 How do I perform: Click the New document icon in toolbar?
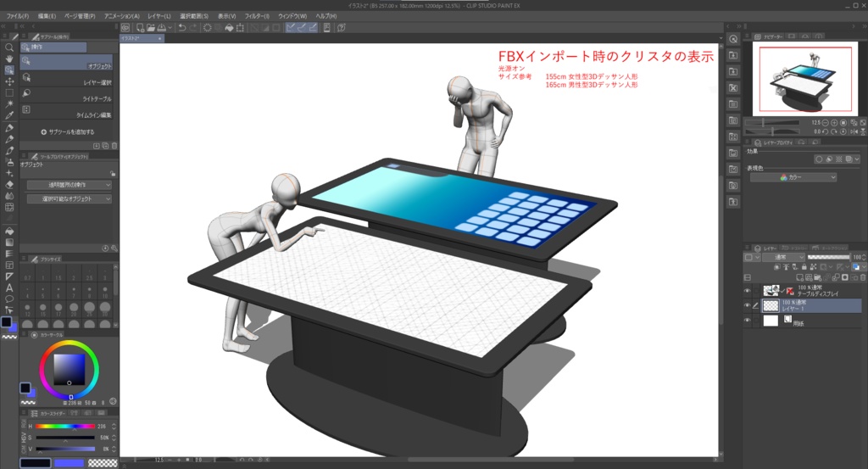pos(140,28)
